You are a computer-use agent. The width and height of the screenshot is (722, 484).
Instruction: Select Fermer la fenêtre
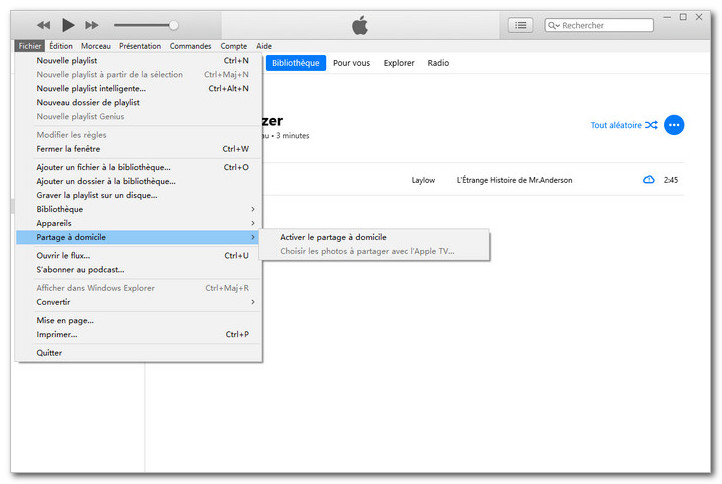(x=139, y=149)
